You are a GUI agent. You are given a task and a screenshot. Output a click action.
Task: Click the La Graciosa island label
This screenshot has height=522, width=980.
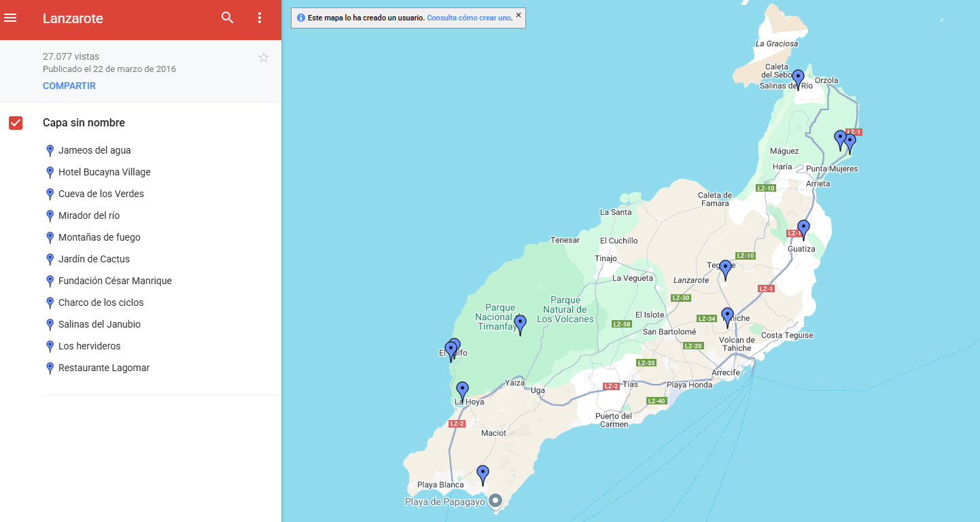click(777, 43)
